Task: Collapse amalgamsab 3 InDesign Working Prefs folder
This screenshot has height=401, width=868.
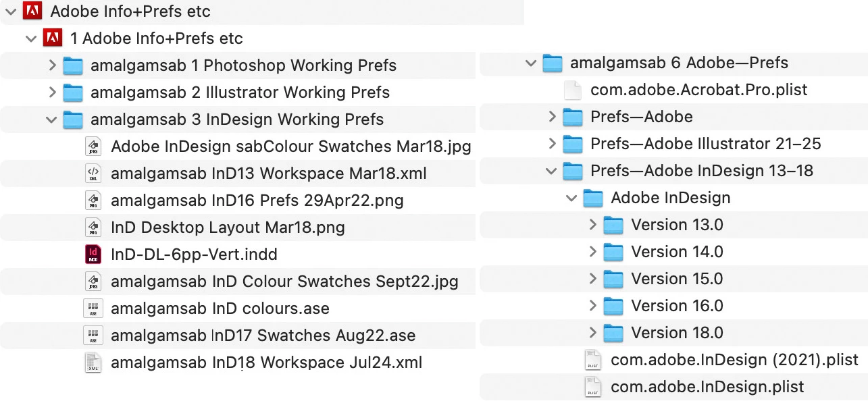Action: [51, 119]
